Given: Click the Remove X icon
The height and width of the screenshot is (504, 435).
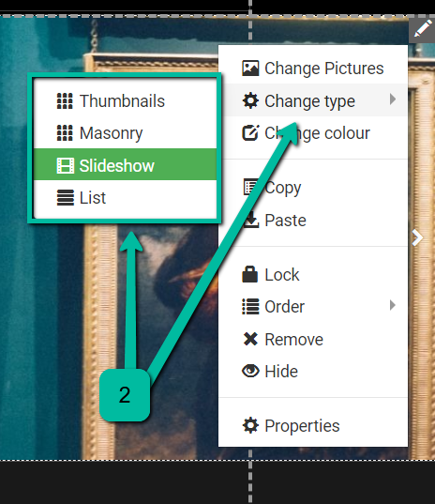Looking at the screenshot, I should 250,339.
